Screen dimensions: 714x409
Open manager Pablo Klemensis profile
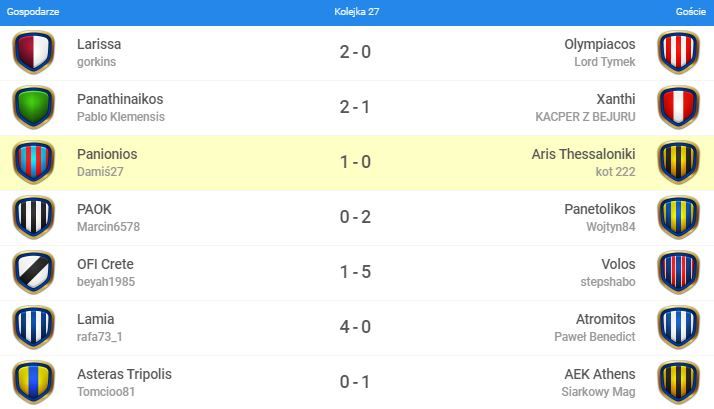[x=120, y=117]
